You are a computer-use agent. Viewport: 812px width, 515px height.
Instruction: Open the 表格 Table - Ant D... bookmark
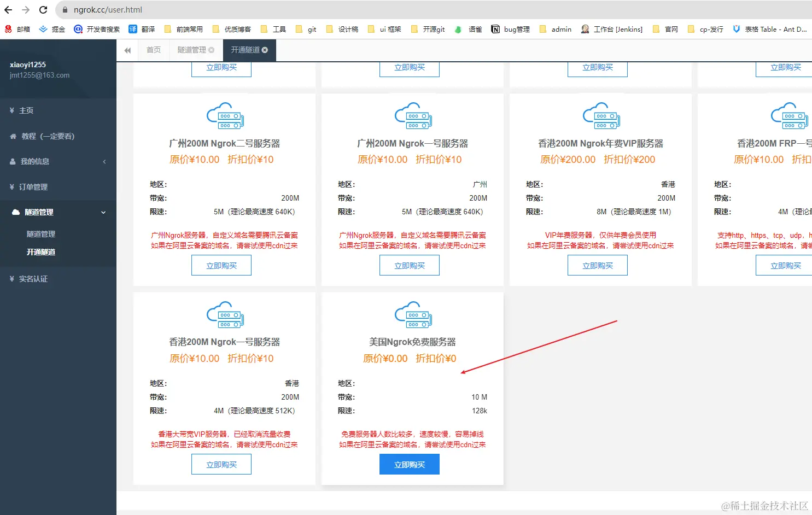769,29
